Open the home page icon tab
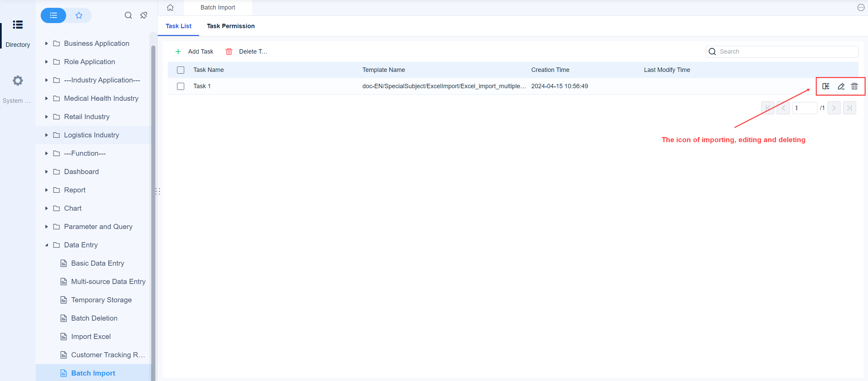The height and width of the screenshot is (381, 868). tap(170, 7)
